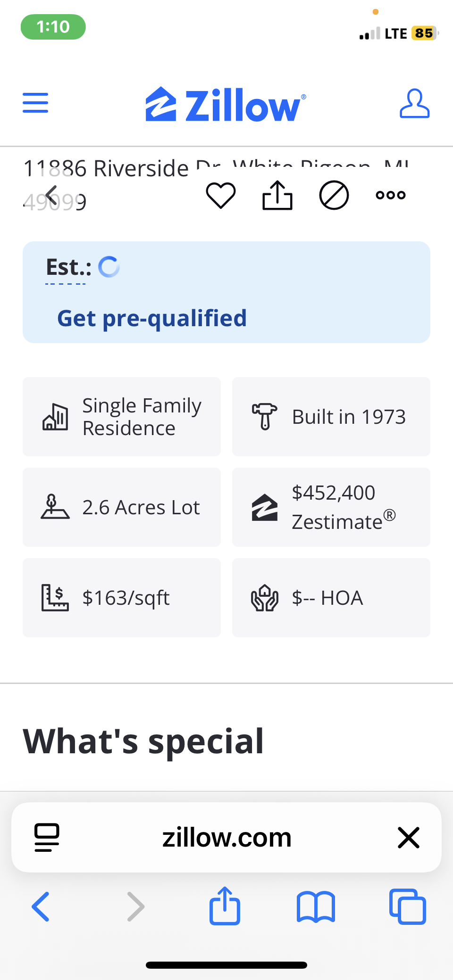Open the $452,400 Zestimate tile
Image resolution: width=453 pixels, height=980 pixels.
pos(331,507)
